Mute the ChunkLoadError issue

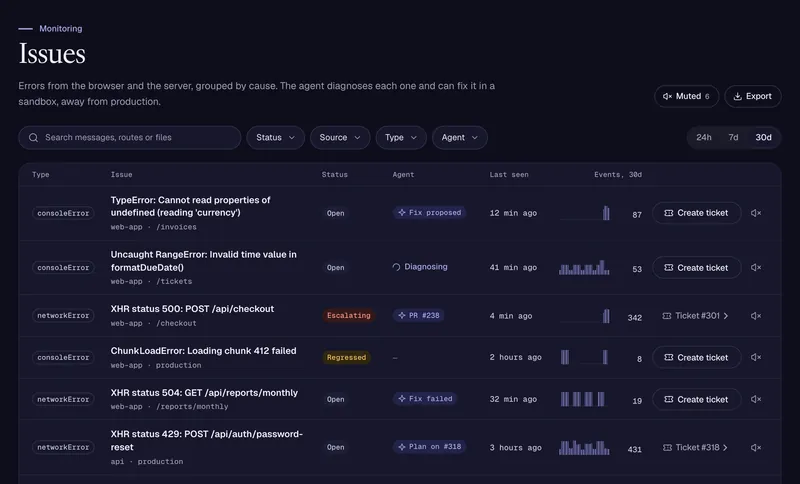coord(756,357)
